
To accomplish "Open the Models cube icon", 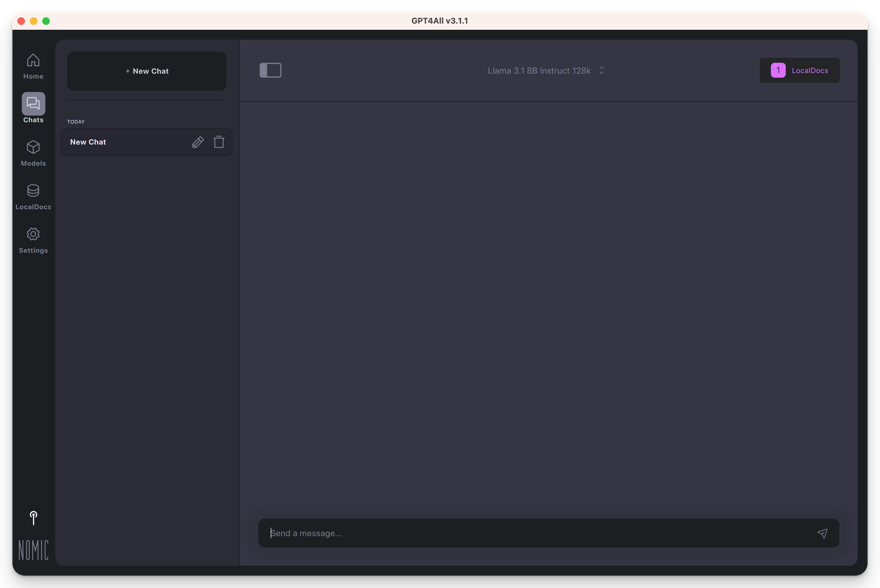I will (x=33, y=147).
